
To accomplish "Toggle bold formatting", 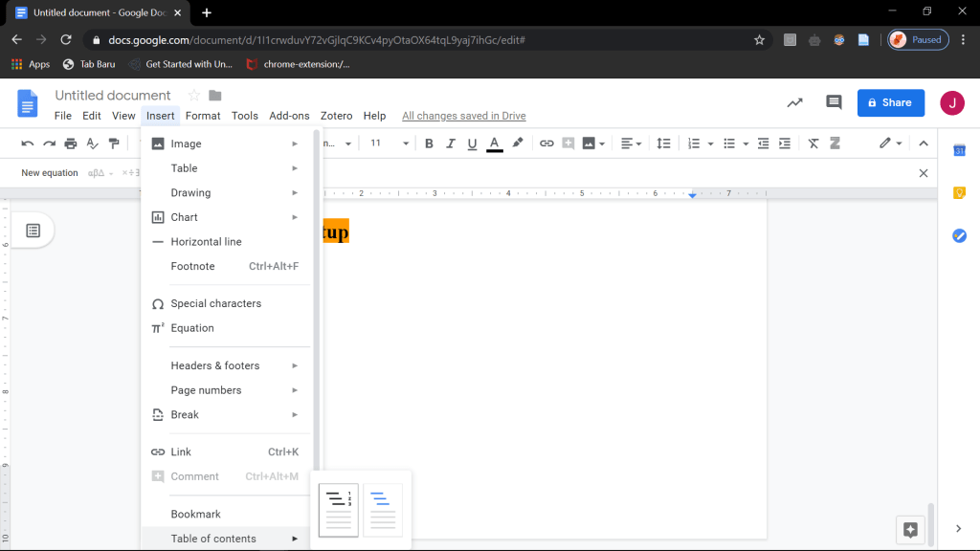I will click(429, 143).
